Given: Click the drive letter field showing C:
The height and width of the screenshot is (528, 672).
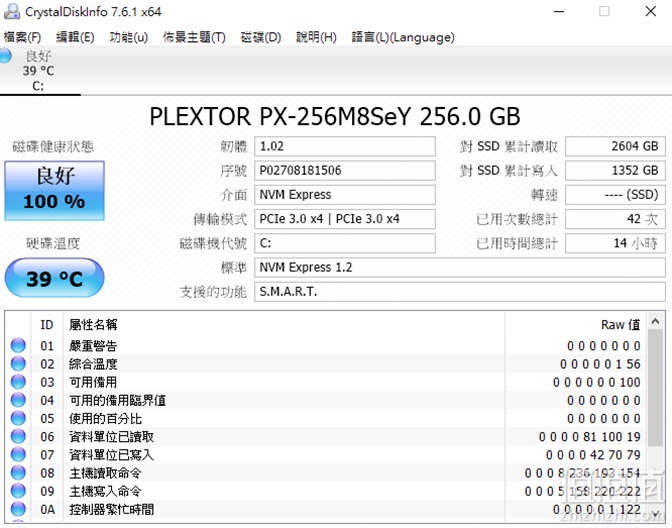Looking at the screenshot, I should [345, 243].
